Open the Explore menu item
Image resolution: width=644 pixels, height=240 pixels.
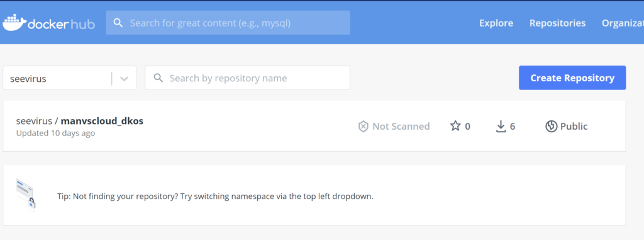(x=496, y=23)
